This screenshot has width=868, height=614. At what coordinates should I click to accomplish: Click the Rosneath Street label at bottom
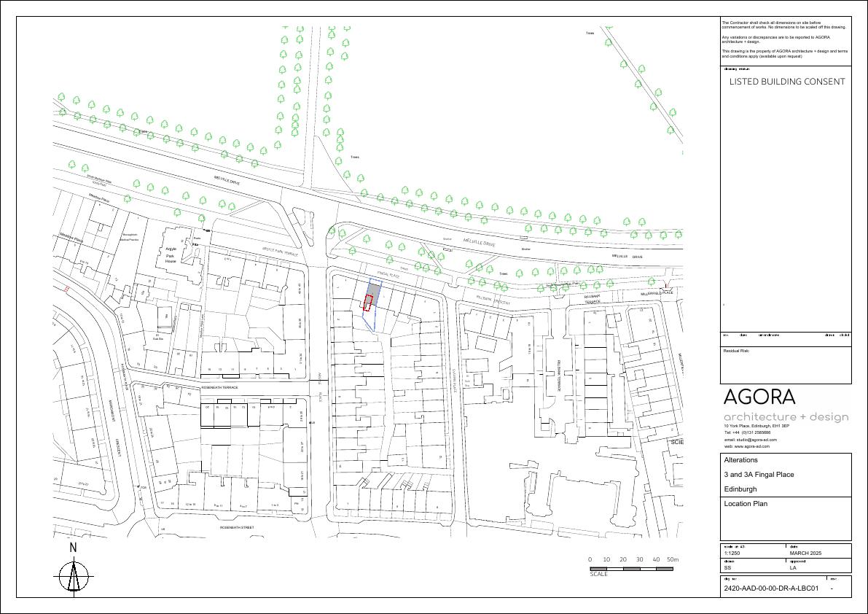[x=237, y=526]
